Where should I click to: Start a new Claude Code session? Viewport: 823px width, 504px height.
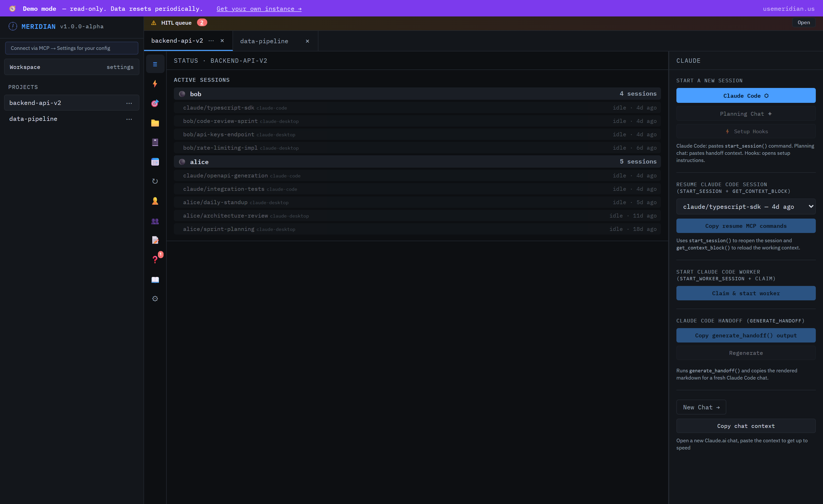[746, 95]
